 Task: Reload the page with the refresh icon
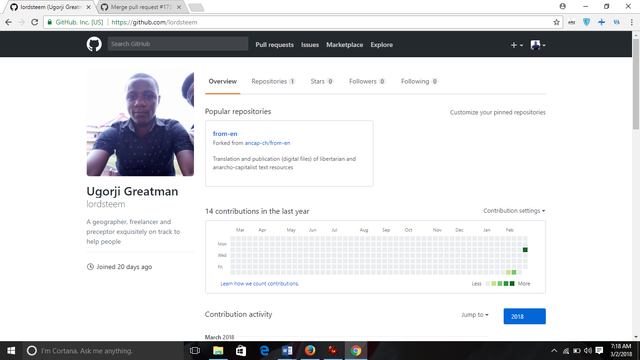pos(35,22)
